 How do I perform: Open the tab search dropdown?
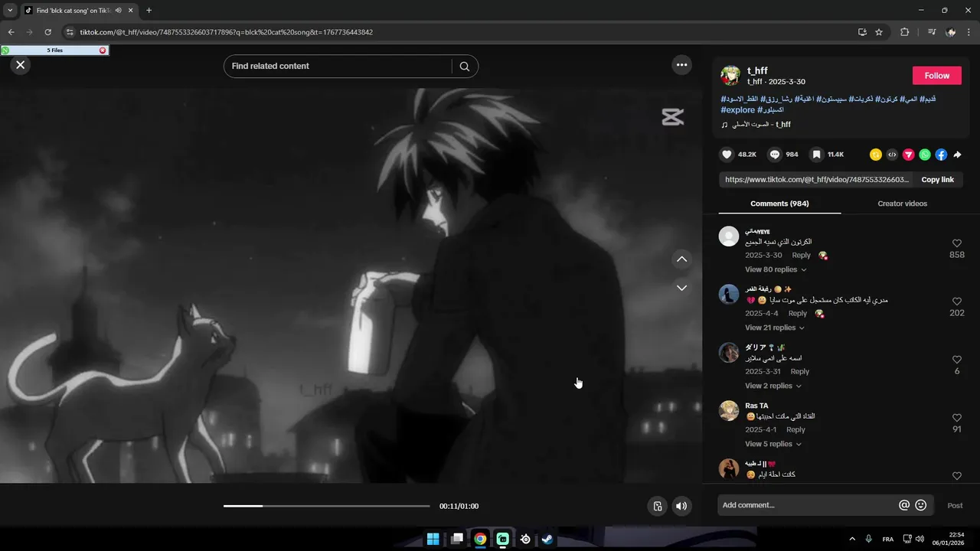pyautogui.click(x=10, y=11)
